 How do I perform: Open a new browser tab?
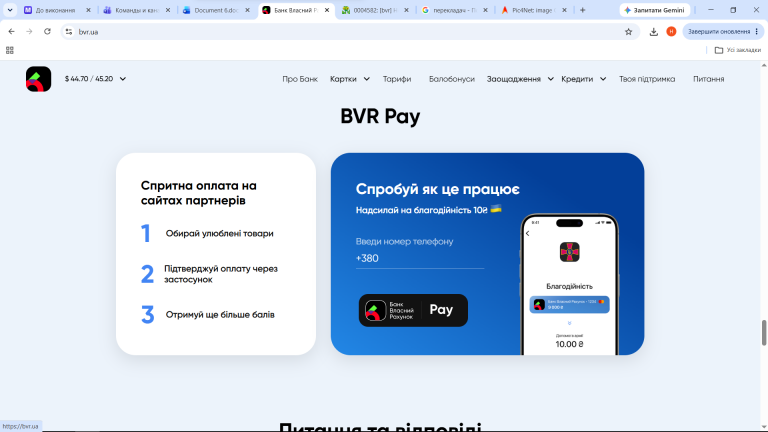pos(582,10)
